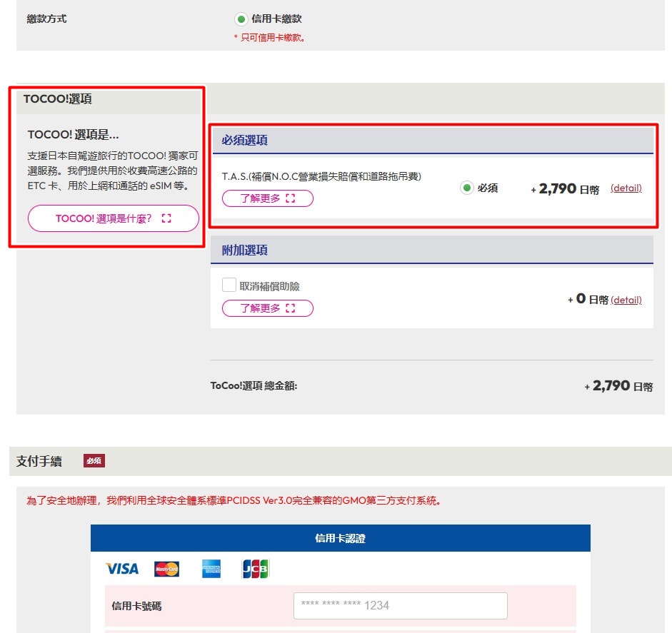The image size is (672, 633).
Task: Select the 信用卡繳款 radio button
Action: coord(241,19)
